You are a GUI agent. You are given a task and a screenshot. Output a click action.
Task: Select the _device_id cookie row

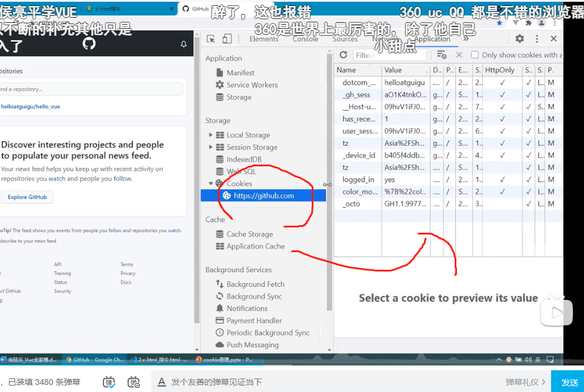point(448,155)
